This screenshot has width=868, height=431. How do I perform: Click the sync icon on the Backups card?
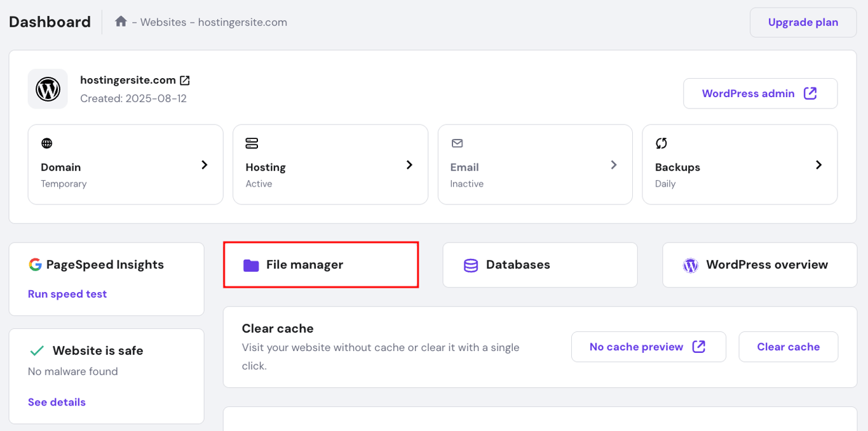pyautogui.click(x=661, y=143)
